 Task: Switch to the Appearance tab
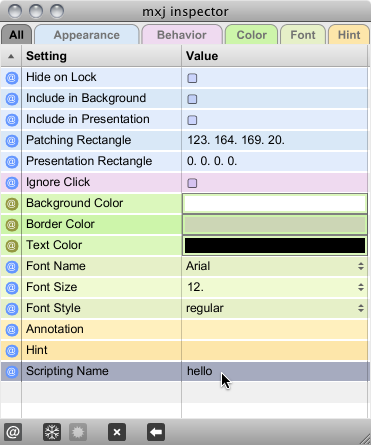[87, 35]
